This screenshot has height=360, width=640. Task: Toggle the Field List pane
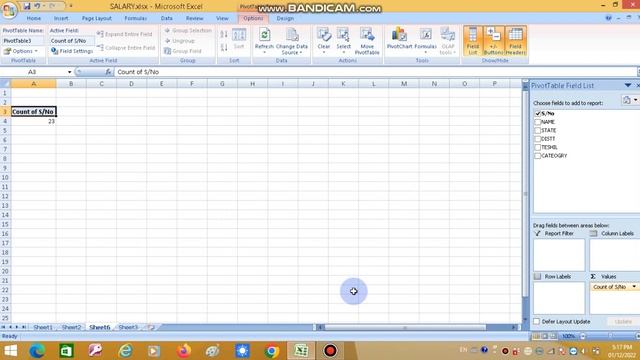click(x=473, y=41)
